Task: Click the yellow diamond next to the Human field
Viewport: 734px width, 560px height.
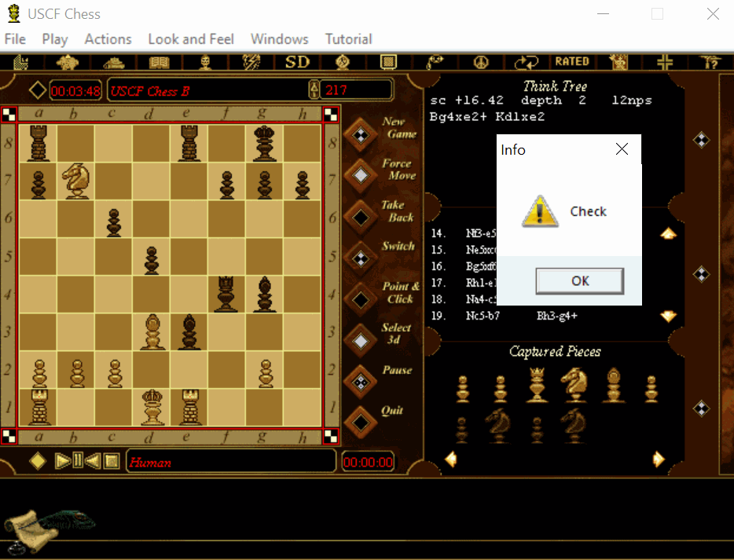Action: pos(38,461)
